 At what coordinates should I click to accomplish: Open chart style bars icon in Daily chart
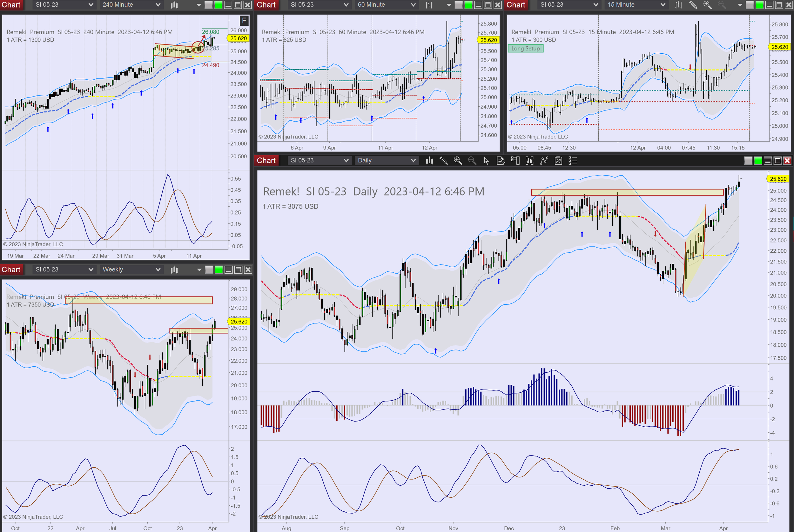coord(429,161)
